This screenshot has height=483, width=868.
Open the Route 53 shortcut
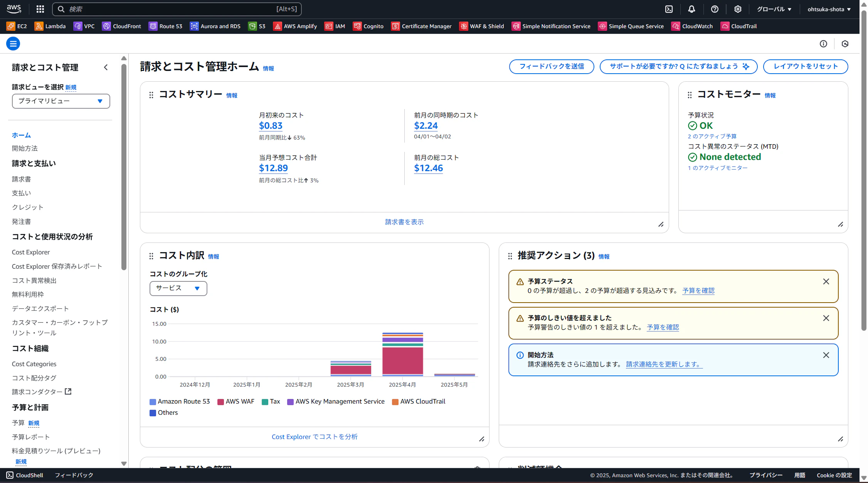coord(166,26)
